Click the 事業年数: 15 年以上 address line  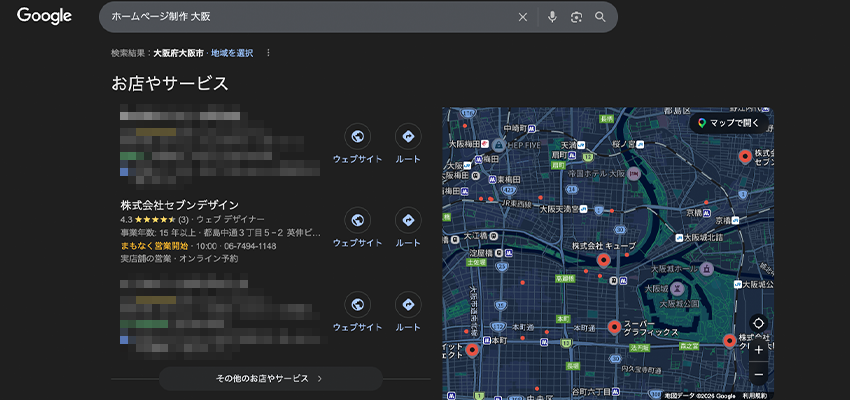(221, 233)
